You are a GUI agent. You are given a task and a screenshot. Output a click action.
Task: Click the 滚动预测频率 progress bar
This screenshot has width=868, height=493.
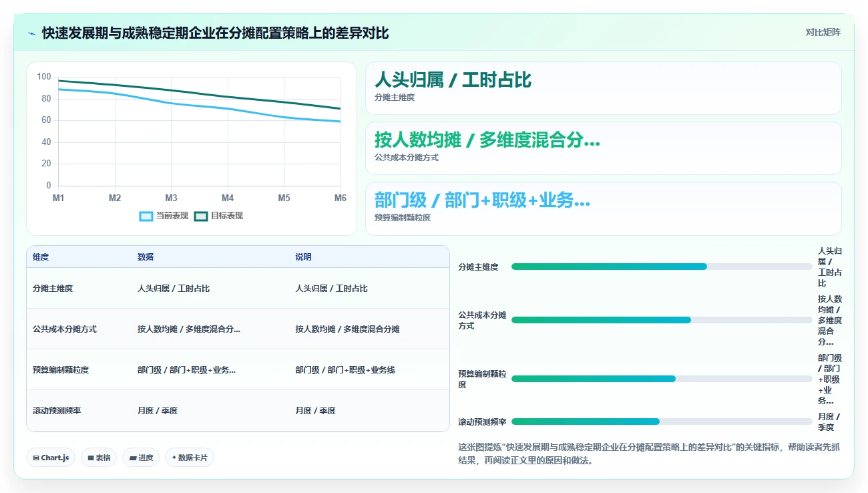662,422
